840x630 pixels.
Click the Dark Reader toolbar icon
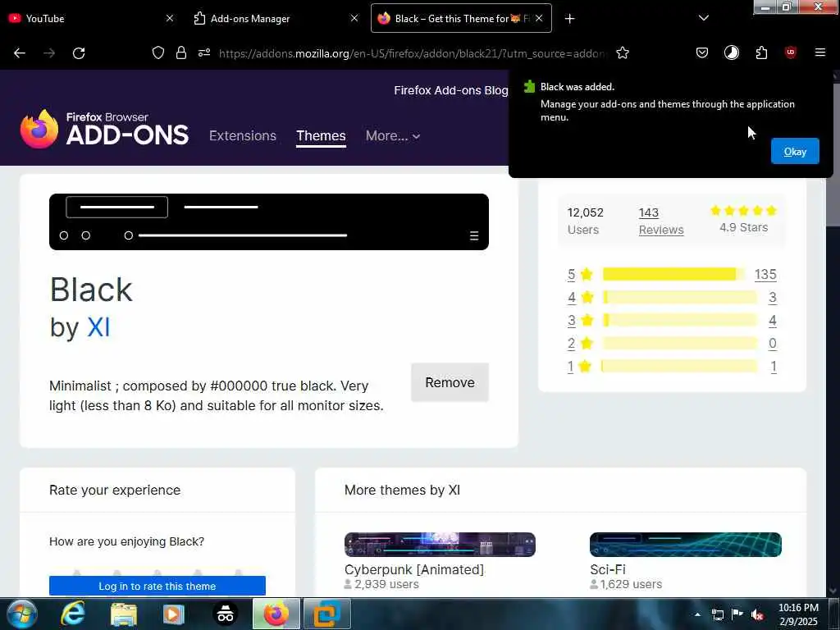pyautogui.click(x=731, y=52)
